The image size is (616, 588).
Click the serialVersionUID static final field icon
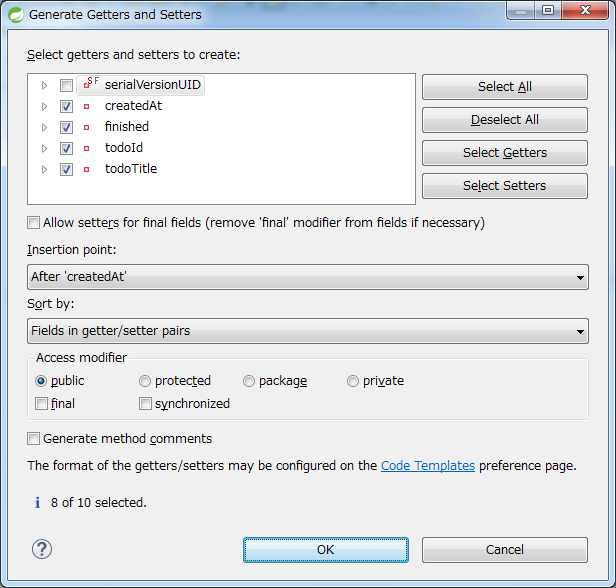(90, 85)
